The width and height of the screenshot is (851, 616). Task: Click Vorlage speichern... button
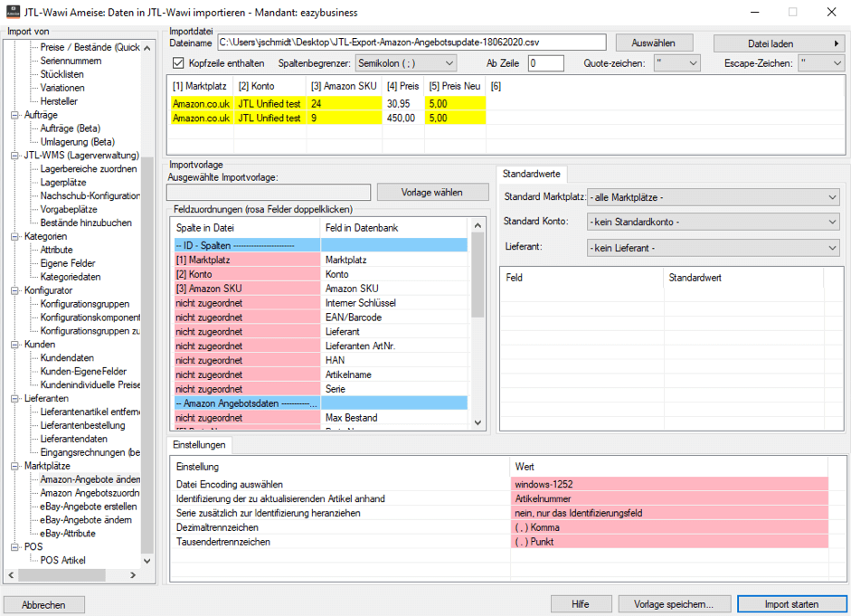click(x=674, y=604)
